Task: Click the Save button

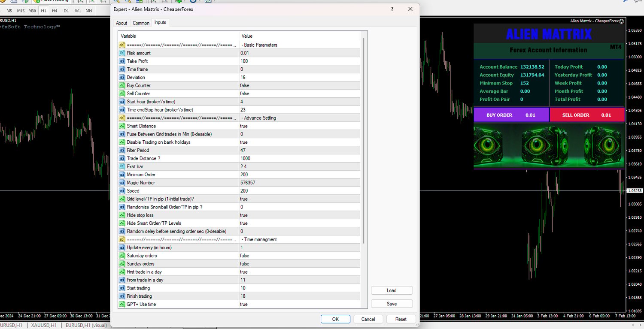Action: point(392,304)
